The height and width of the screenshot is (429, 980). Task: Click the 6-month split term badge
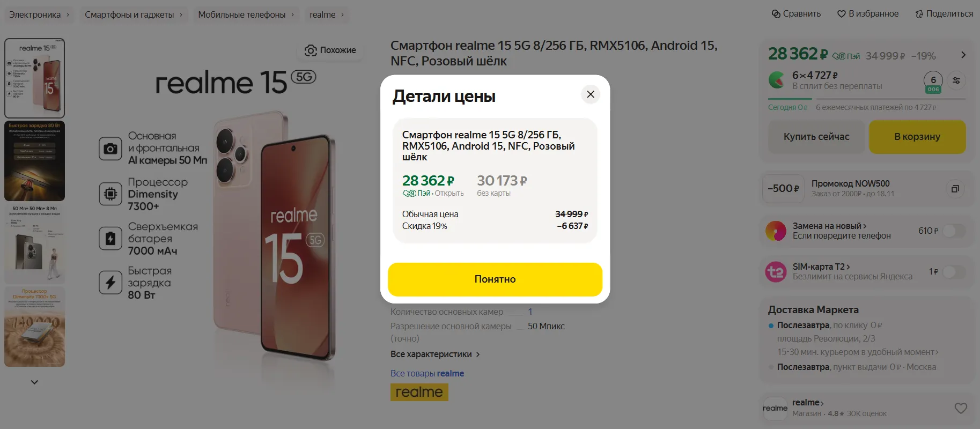(x=933, y=82)
